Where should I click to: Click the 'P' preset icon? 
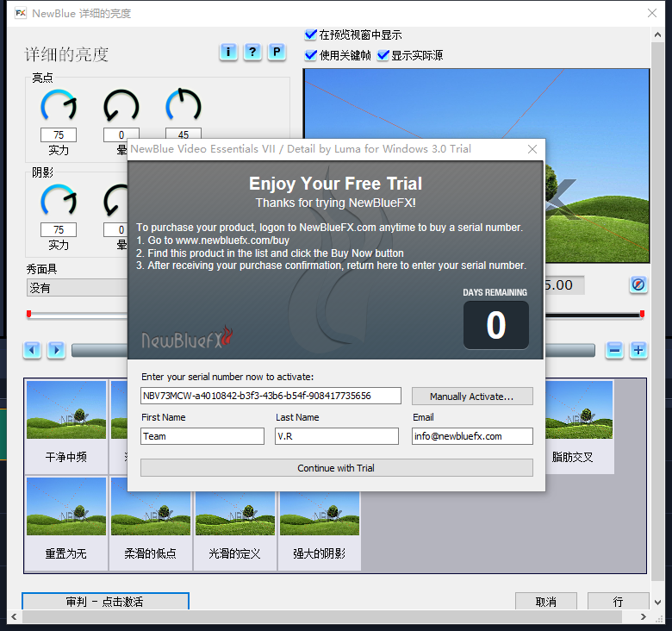[277, 53]
